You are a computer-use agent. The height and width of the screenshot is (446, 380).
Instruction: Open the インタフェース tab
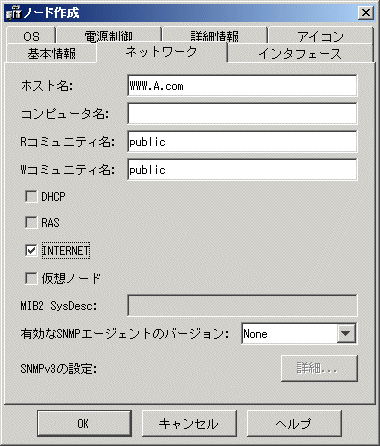click(x=300, y=53)
